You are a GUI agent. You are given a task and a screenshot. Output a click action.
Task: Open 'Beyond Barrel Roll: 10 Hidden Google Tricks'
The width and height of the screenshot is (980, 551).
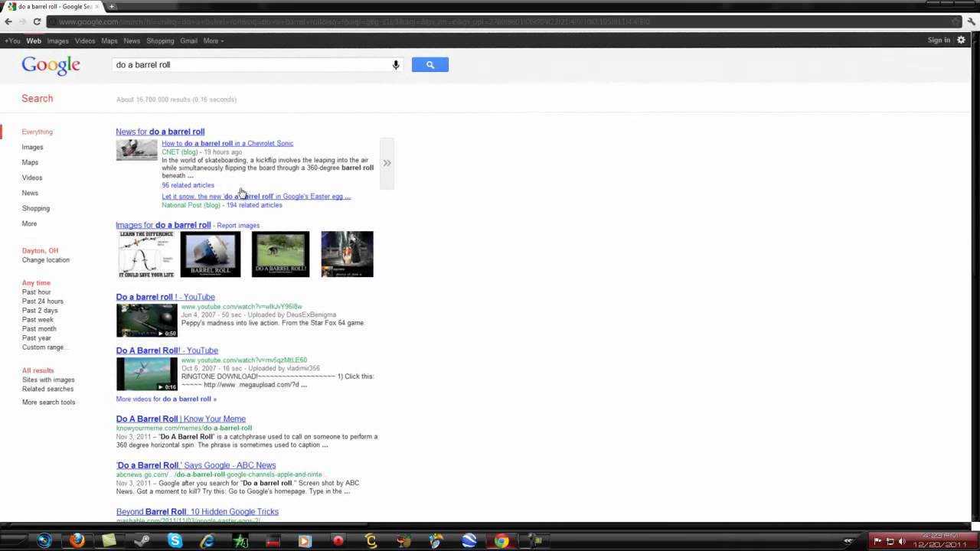197,512
